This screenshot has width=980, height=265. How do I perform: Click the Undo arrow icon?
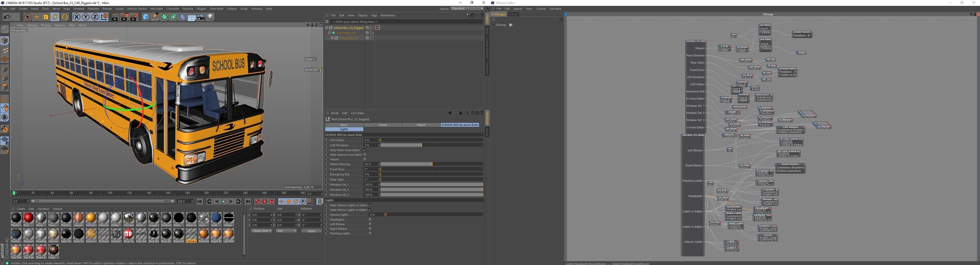(x=6, y=17)
